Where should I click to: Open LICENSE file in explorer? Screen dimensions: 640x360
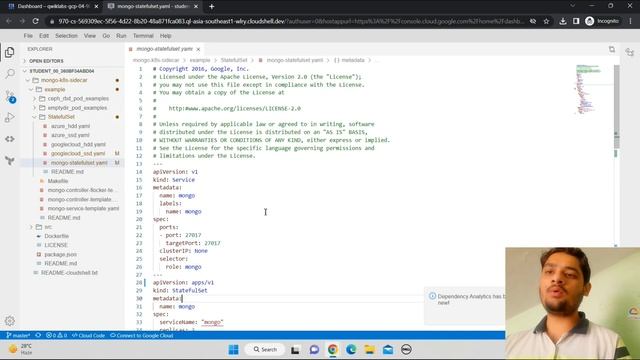point(56,245)
